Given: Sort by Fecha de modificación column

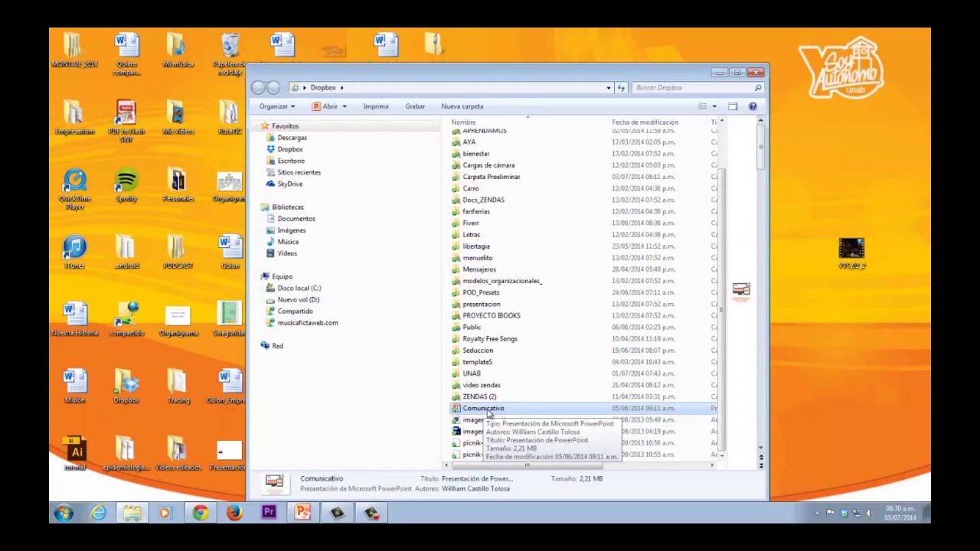Looking at the screenshot, I should point(645,122).
